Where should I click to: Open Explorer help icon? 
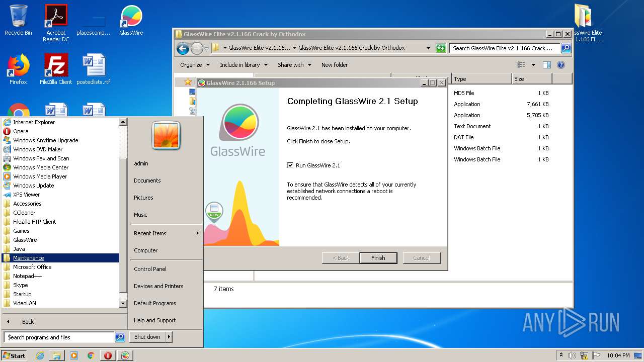(x=561, y=65)
